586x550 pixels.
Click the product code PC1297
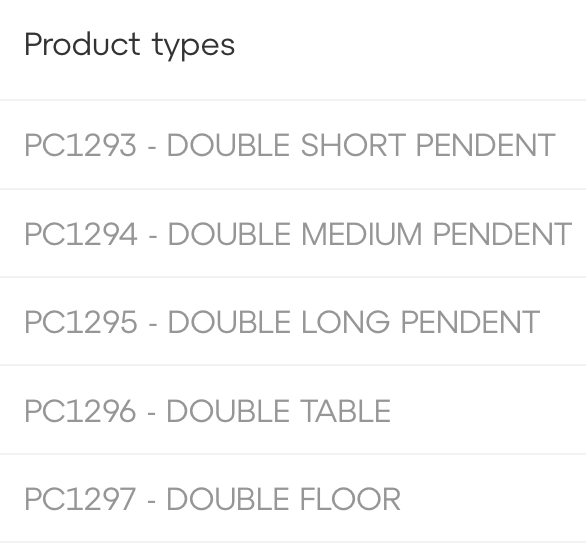(80, 499)
